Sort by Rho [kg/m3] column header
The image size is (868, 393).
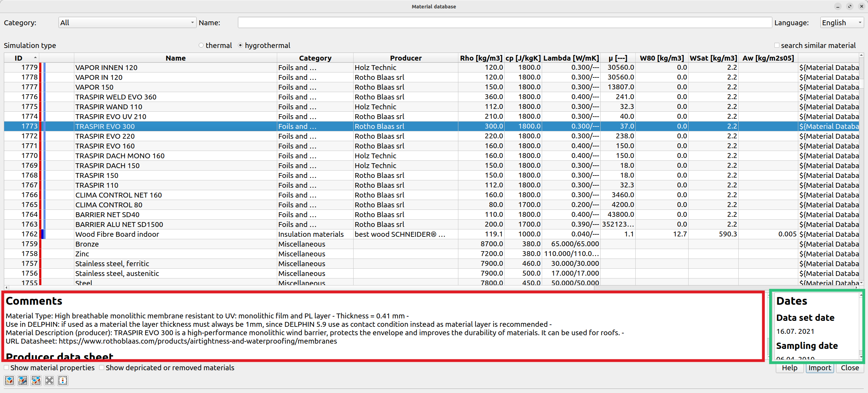pos(481,58)
